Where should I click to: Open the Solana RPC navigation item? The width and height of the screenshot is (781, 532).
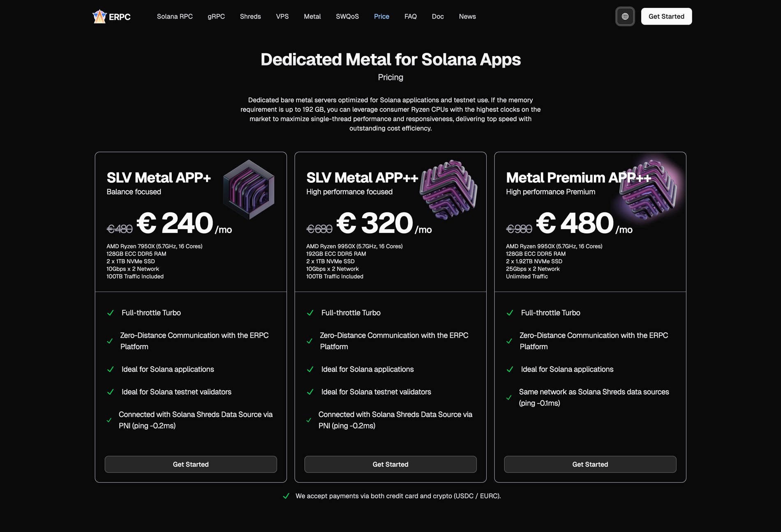pos(175,16)
